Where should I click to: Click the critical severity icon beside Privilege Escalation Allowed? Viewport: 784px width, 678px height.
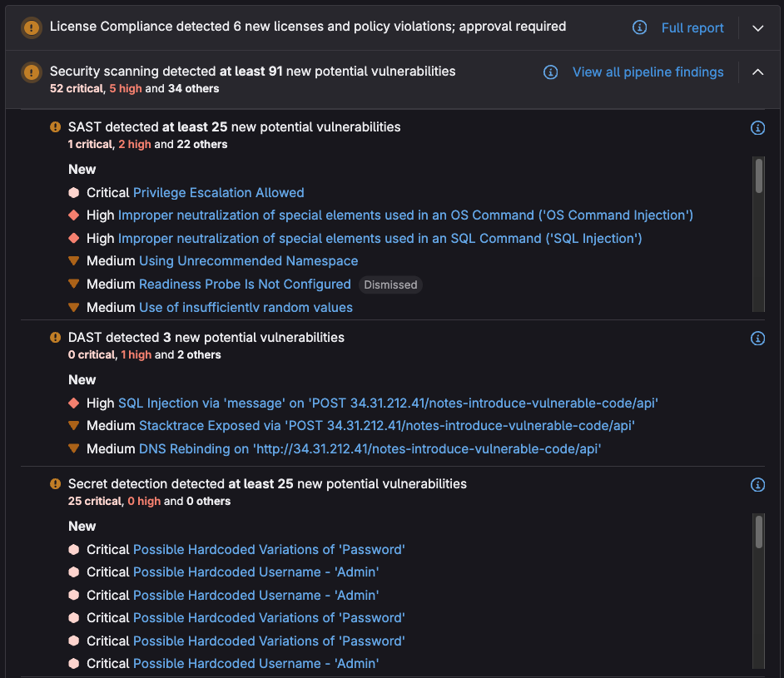coord(74,192)
